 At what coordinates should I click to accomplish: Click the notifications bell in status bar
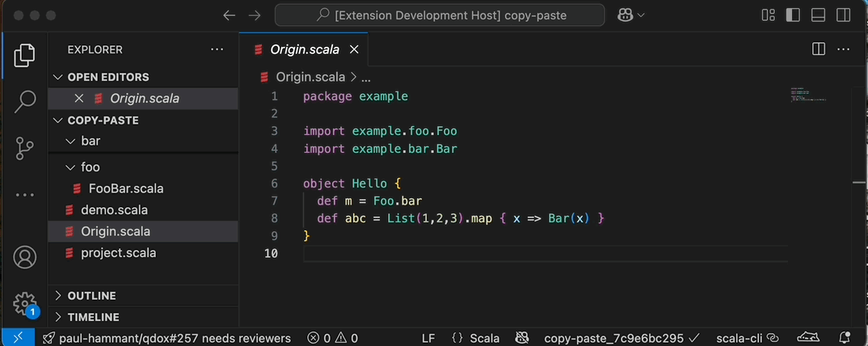click(x=845, y=338)
